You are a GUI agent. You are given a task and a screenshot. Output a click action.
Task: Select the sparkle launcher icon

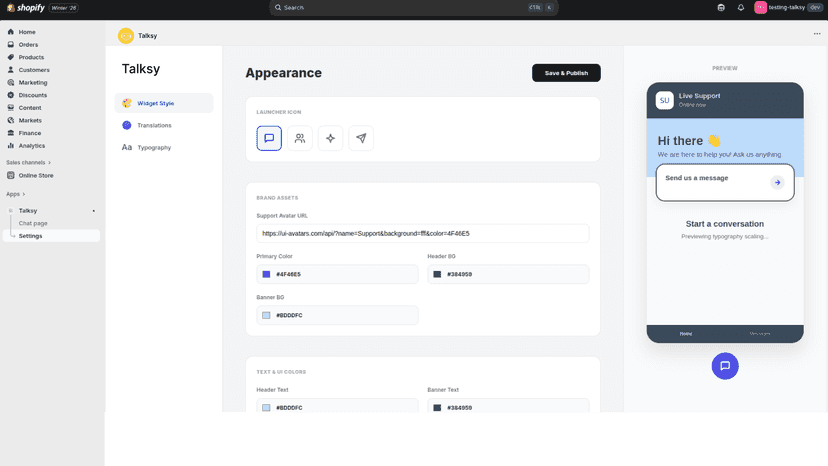click(330, 138)
